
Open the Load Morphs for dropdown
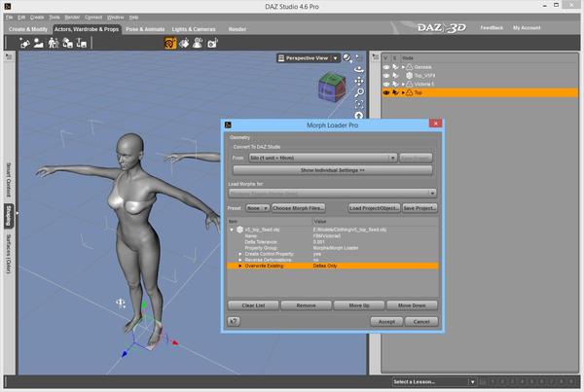332,193
